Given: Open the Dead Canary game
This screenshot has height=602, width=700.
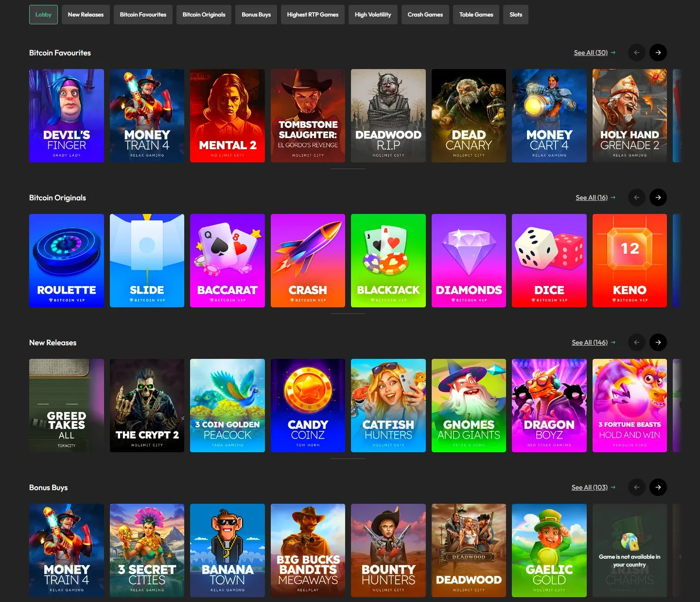Looking at the screenshot, I should point(469,116).
